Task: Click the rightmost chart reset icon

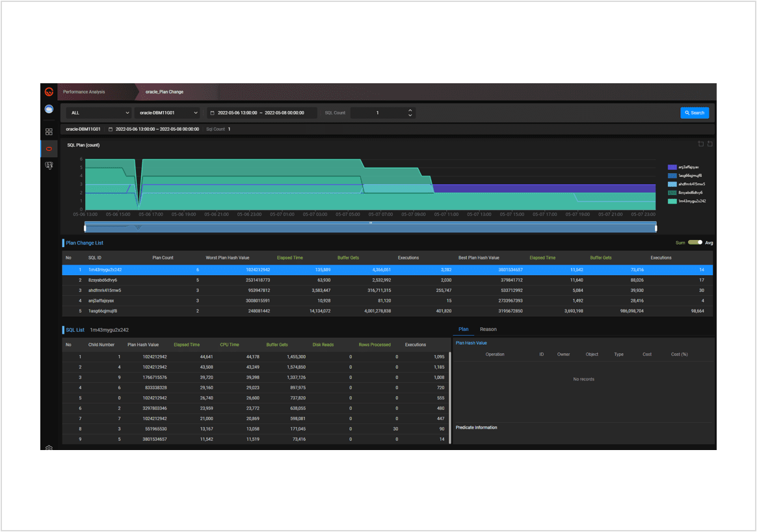Action: 710,144
